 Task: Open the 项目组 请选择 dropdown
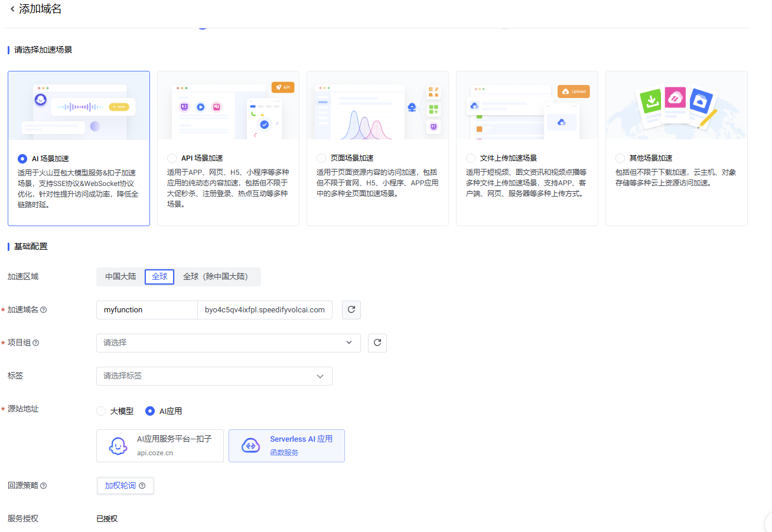[x=228, y=343]
